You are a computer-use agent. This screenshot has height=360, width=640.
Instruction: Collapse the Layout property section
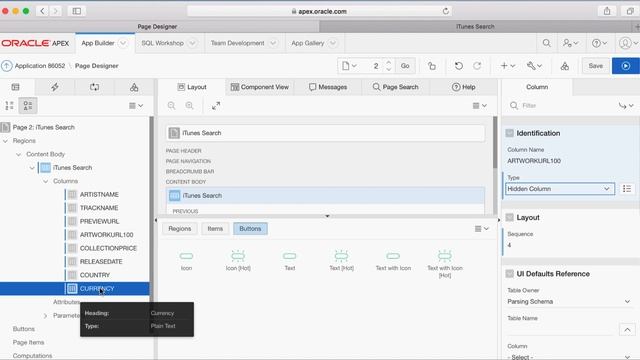(509, 218)
